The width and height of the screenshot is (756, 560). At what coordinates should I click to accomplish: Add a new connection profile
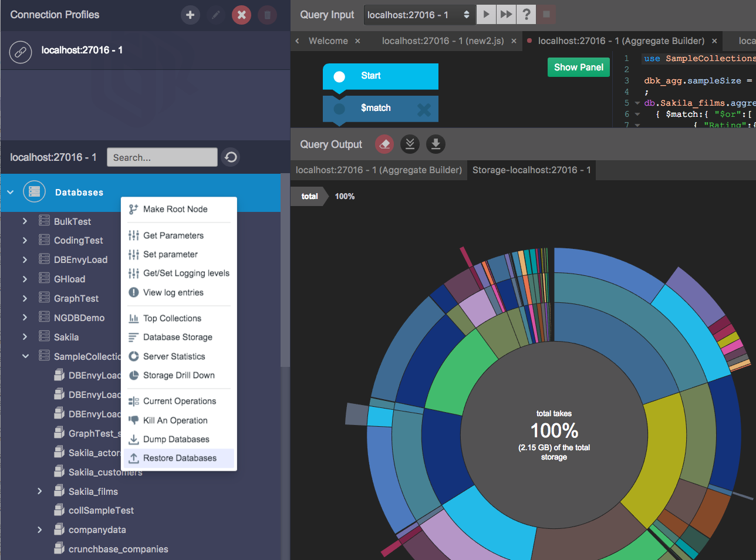190,15
